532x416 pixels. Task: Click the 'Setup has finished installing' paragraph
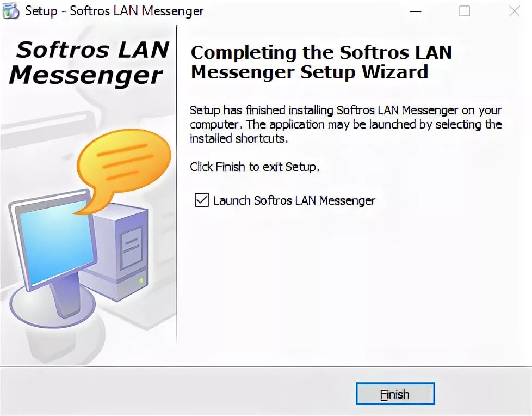pyautogui.click(x=345, y=124)
